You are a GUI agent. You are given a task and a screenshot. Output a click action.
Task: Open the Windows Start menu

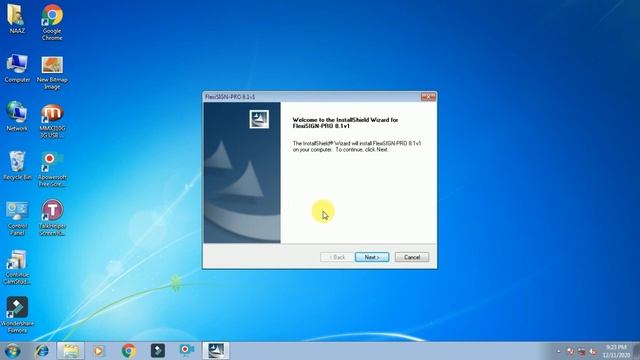click(12, 351)
